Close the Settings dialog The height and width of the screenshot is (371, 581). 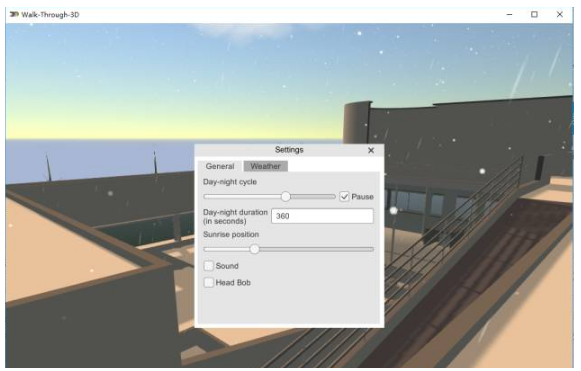pos(371,150)
